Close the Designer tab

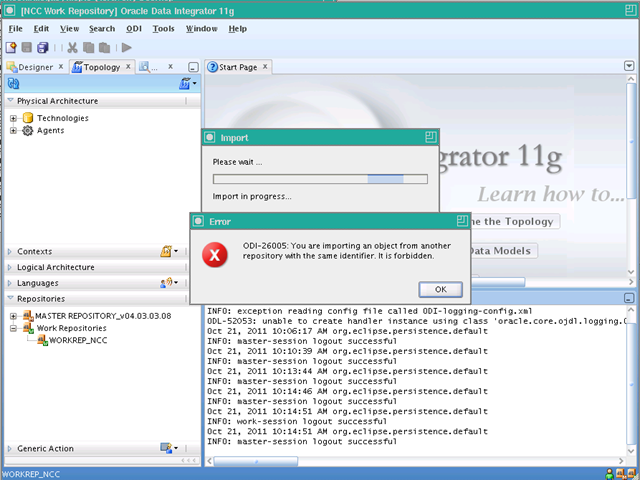61,67
